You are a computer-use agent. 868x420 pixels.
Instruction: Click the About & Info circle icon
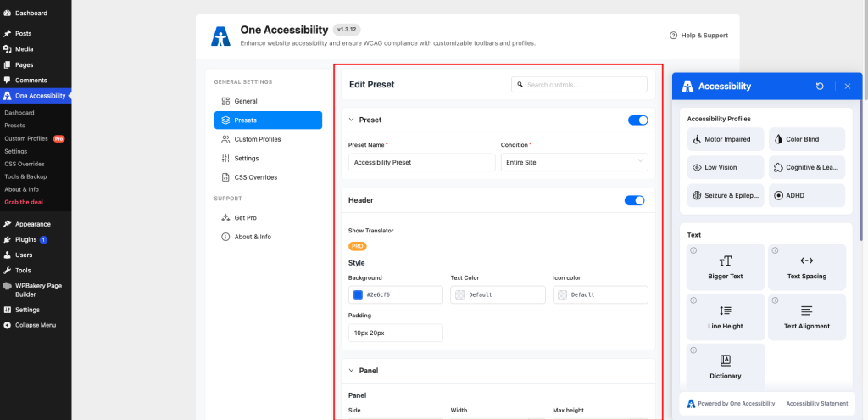tap(225, 237)
